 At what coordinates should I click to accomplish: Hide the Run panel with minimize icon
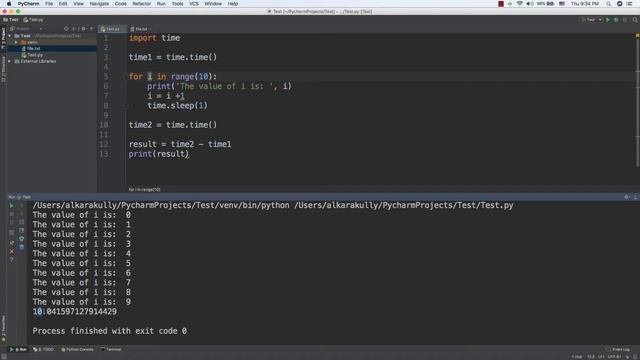(635, 197)
